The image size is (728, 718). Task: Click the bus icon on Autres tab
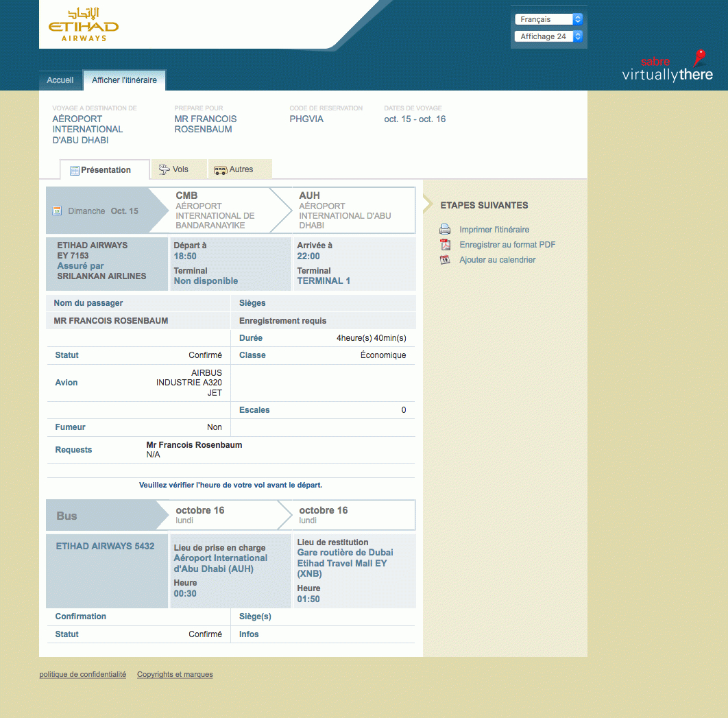(x=220, y=170)
